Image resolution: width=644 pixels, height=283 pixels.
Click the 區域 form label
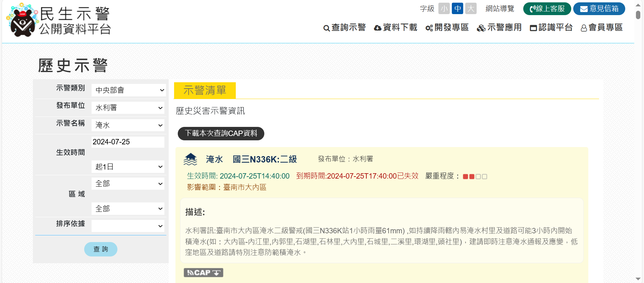coord(77,194)
